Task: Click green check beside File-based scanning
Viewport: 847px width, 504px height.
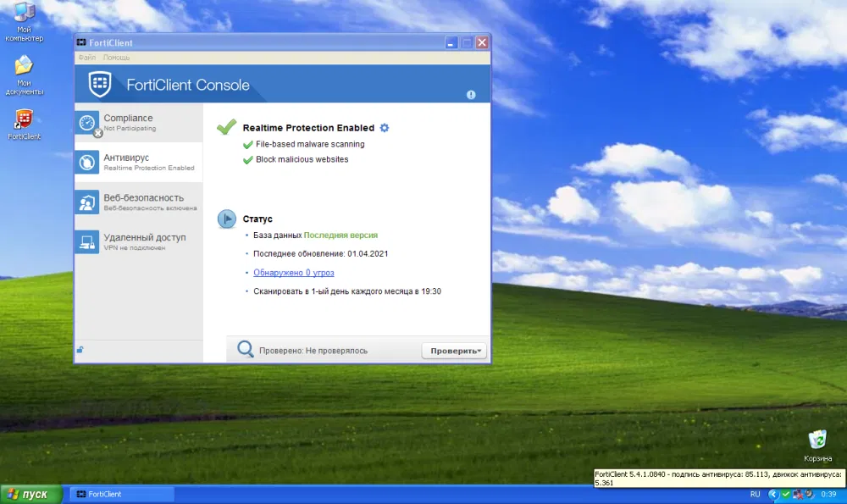Action: point(248,144)
